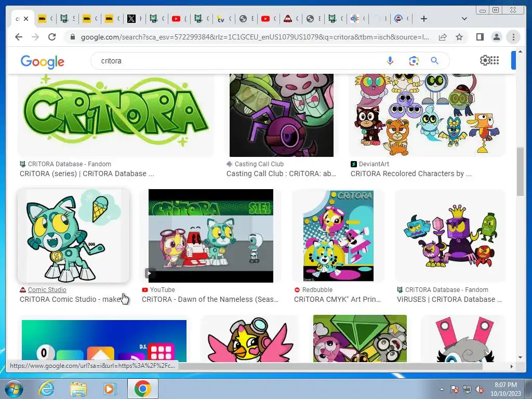Close the active Google search tab
Screen dimensions: 532x399
(26, 19)
